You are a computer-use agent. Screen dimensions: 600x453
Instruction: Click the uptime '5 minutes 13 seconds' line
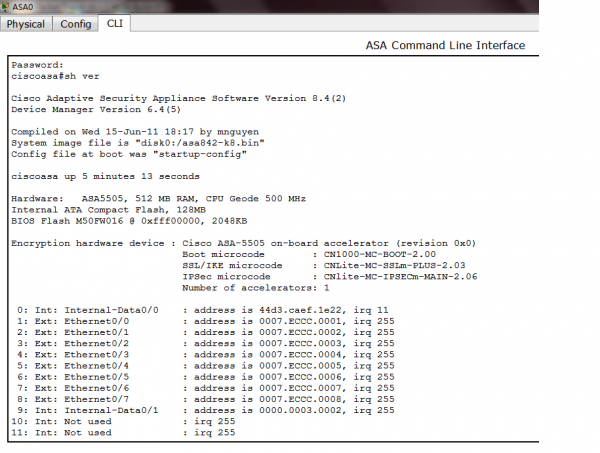pyautogui.click(x=105, y=176)
